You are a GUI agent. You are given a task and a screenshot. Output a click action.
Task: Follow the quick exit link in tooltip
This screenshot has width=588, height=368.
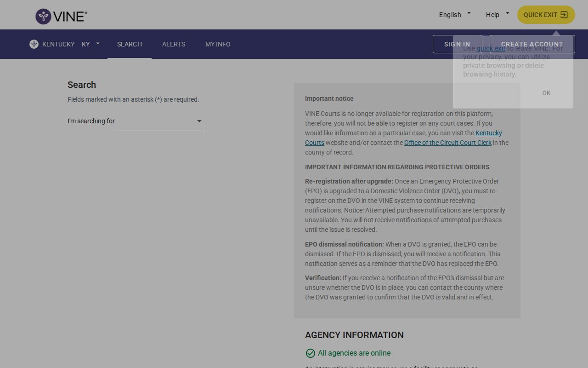(491, 48)
